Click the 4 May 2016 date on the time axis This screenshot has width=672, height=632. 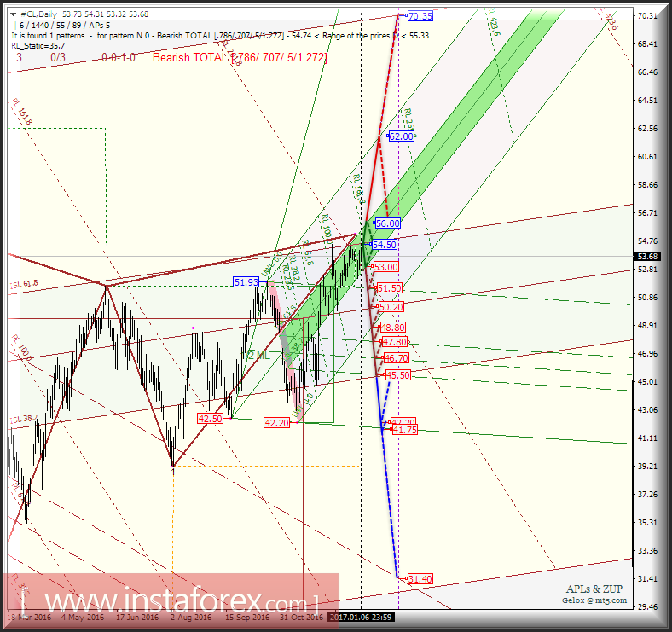pos(83,617)
